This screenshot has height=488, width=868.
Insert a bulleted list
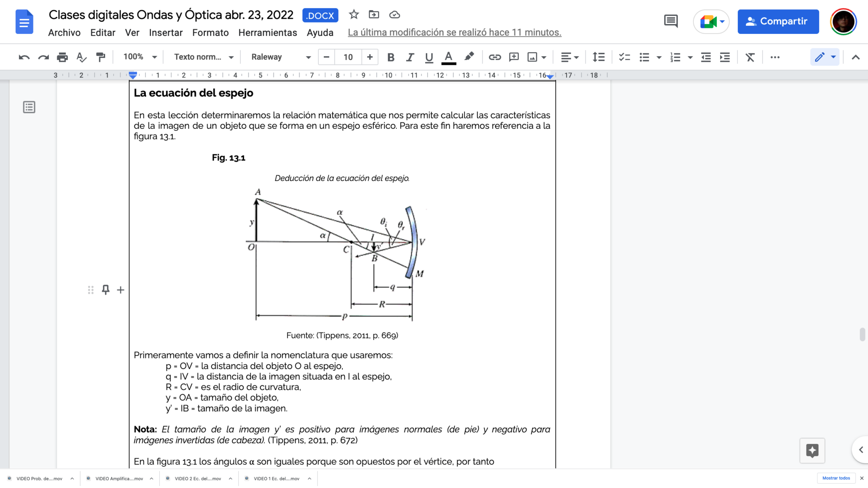(644, 57)
